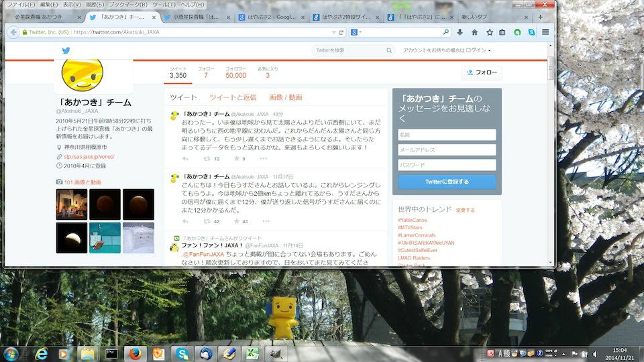Retweet the first tweet showing 13
This screenshot has width=644, height=362.
click(x=207, y=158)
